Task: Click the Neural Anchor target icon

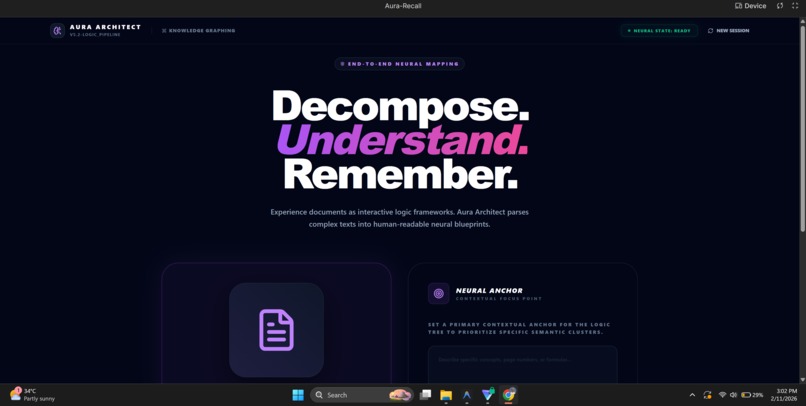Action: click(x=438, y=293)
